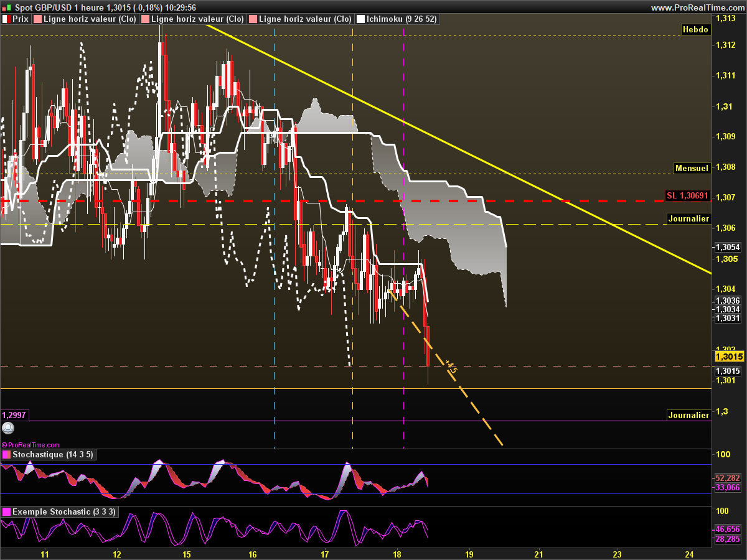Click date 15 on the time axis
This screenshot has height=560, width=747.
187,553
